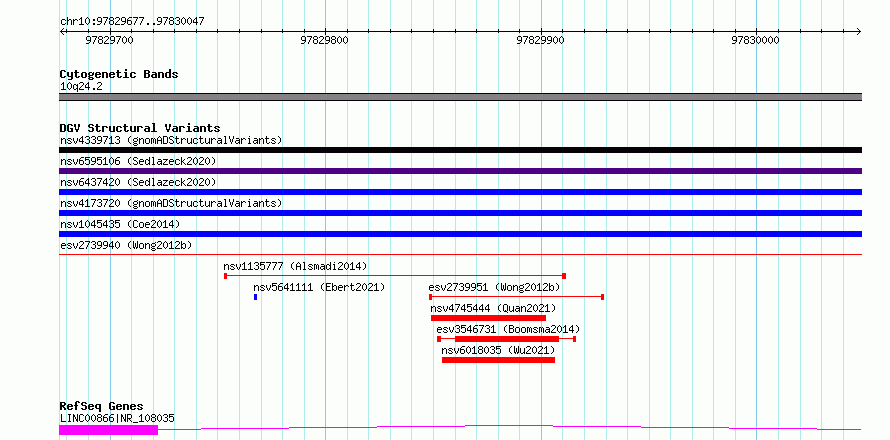The height and width of the screenshot is (440, 890).
Task: Click the small blue nsv5641111 marker
Action: 255,297
